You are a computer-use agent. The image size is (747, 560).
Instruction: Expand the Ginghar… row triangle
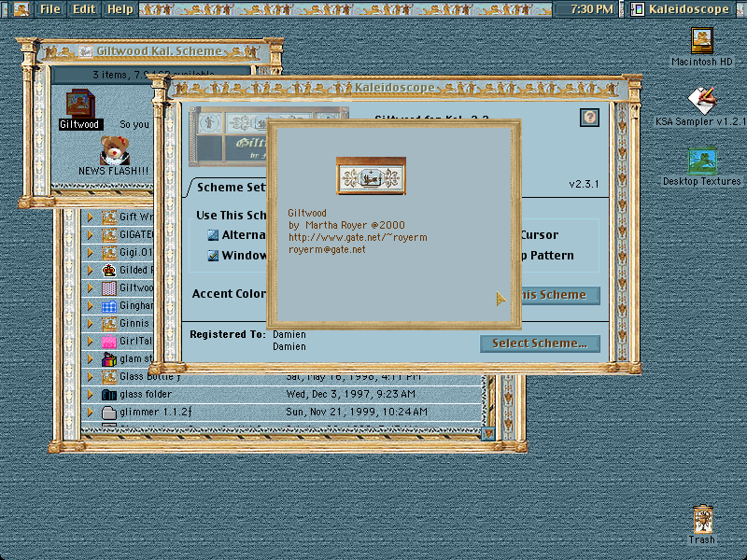[90, 306]
